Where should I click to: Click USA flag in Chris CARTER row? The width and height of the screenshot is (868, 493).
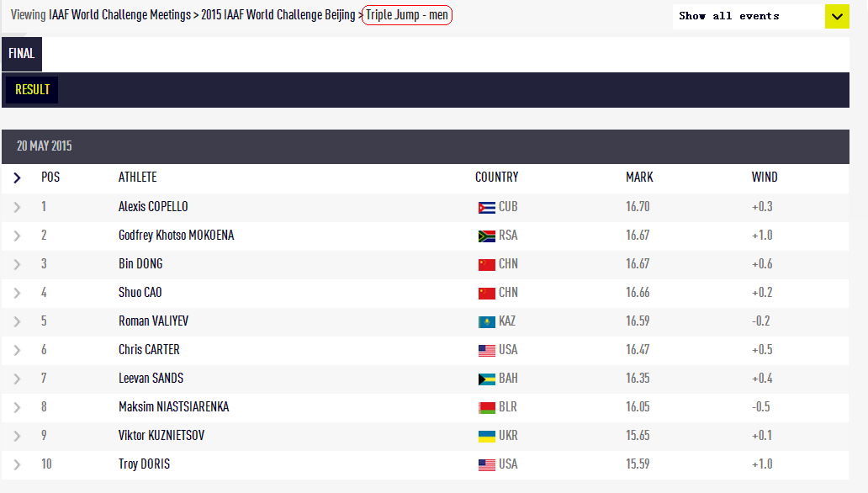(x=487, y=351)
